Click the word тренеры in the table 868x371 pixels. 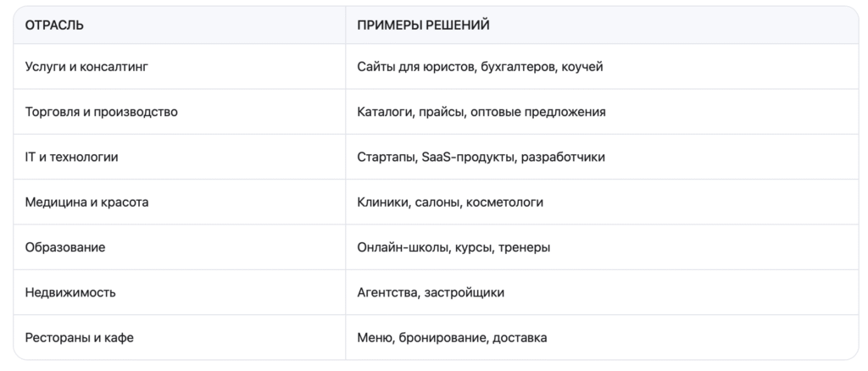point(526,247)
